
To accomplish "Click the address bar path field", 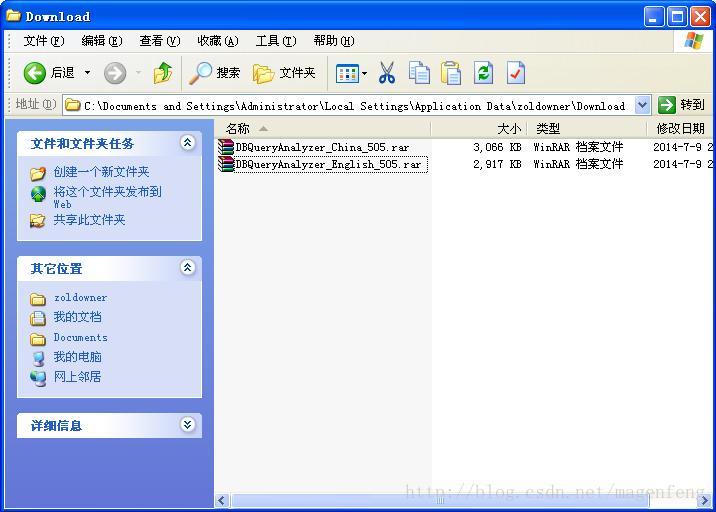I will 348,106.
